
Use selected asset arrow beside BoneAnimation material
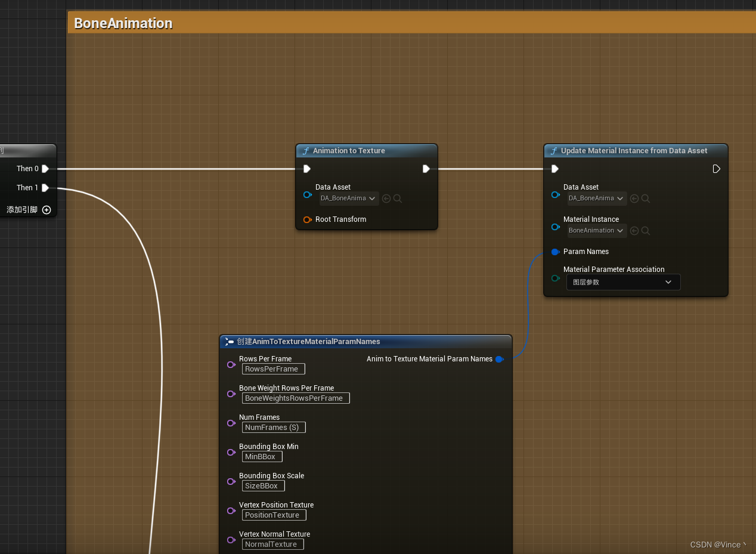tap(634, 231)
